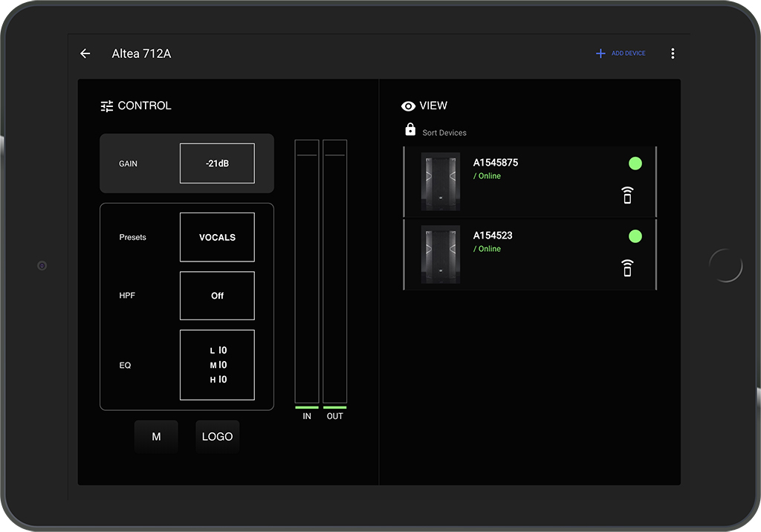Open the Presets VOCALS selector
This screenshot has height=532, width=761.
coord(217,237)
